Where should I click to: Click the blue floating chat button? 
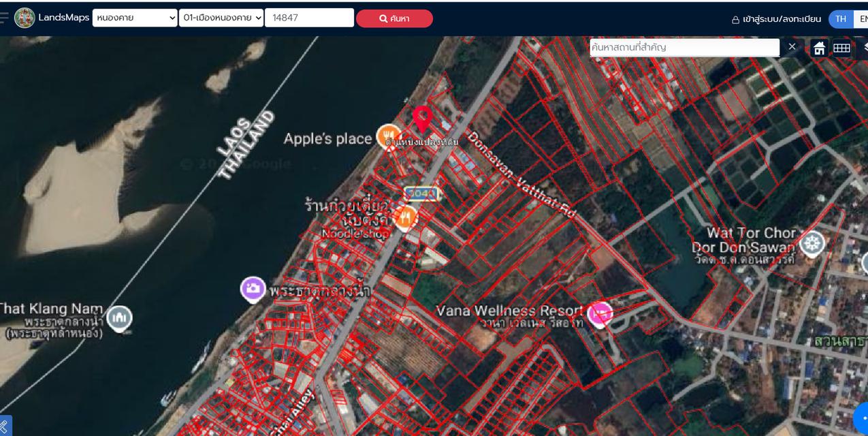(x=861, y=418)
